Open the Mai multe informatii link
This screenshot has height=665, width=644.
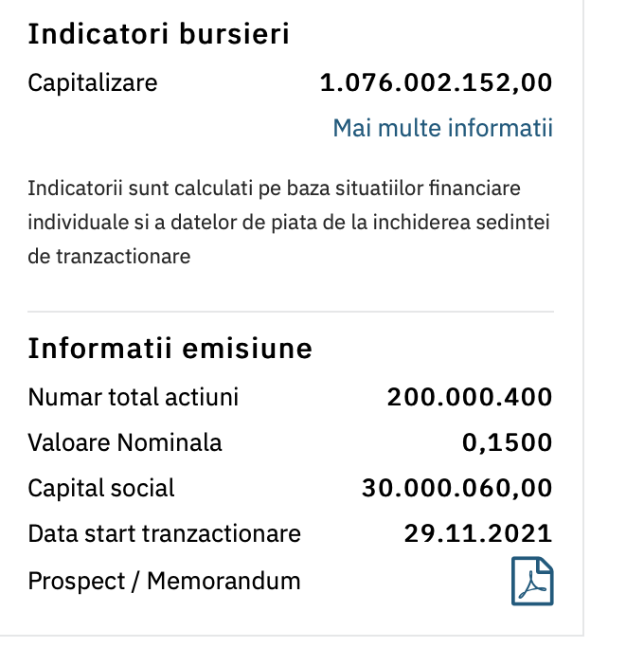(442, 128)
